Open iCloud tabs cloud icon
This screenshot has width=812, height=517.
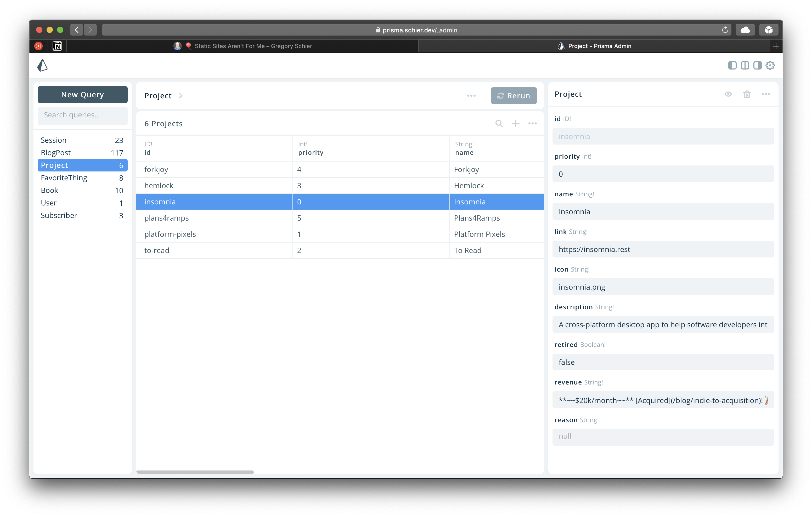pyautogui.click(x=745, y=30)
